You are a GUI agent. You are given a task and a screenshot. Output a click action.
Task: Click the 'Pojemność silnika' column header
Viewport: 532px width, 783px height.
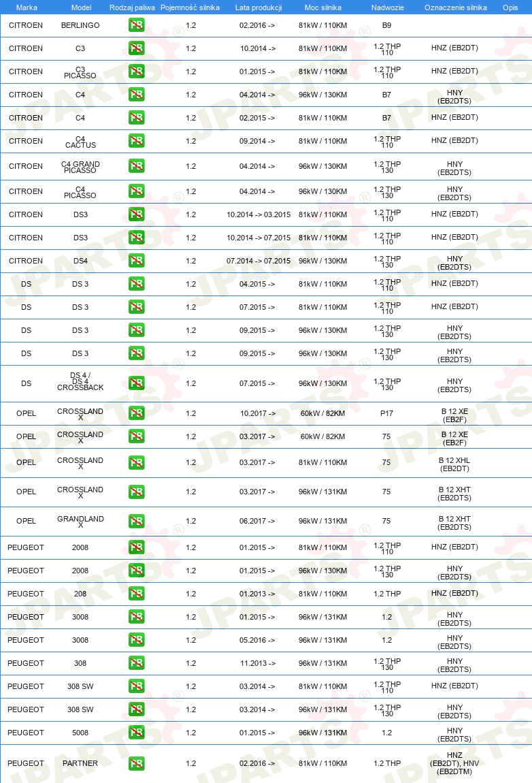pos(190,7)
